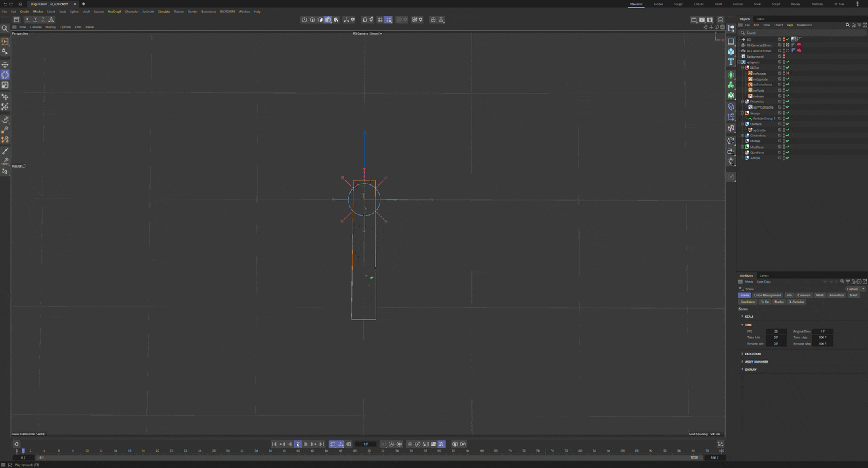Select the Move tool in the left toolbar

5,64
